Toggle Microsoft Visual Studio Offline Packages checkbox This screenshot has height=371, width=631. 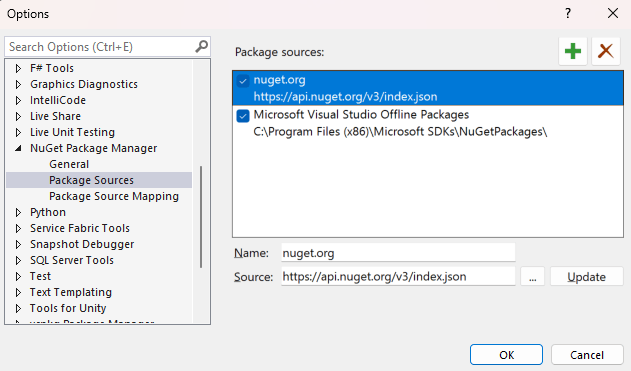point(243,116)
